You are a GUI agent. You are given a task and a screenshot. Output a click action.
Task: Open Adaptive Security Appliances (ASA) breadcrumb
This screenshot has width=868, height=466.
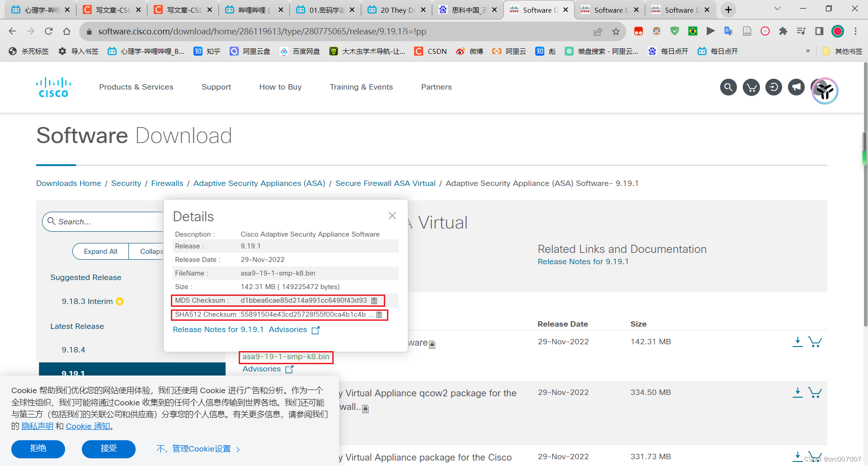click(259, 183)
